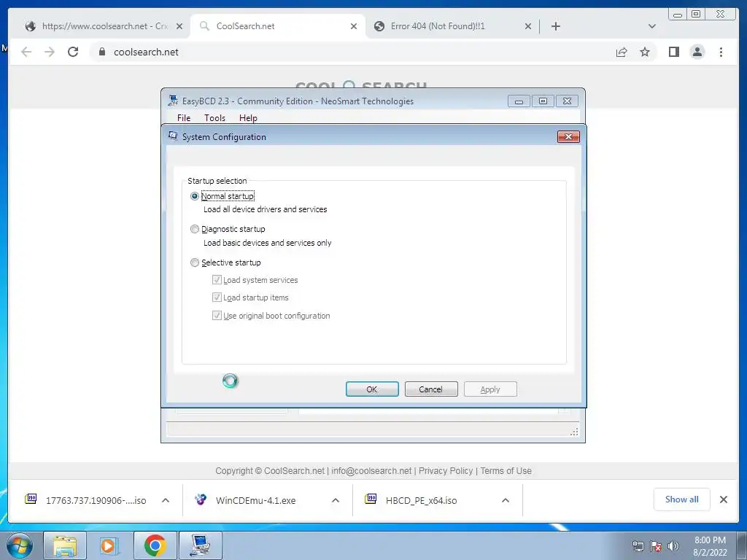Open Windows Media Player from taskbar
The image size is (747, 560).
[x=109, y=545]
